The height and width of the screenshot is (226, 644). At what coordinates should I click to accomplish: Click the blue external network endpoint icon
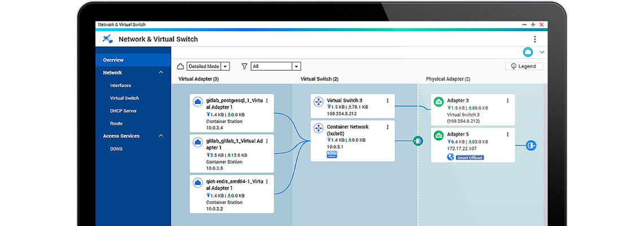point(530,145)
